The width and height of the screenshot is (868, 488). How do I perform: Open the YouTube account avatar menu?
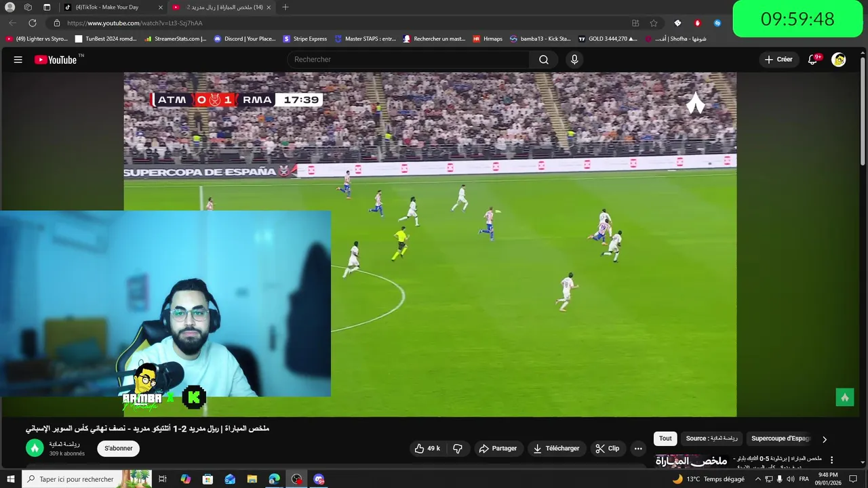(839, 60)
